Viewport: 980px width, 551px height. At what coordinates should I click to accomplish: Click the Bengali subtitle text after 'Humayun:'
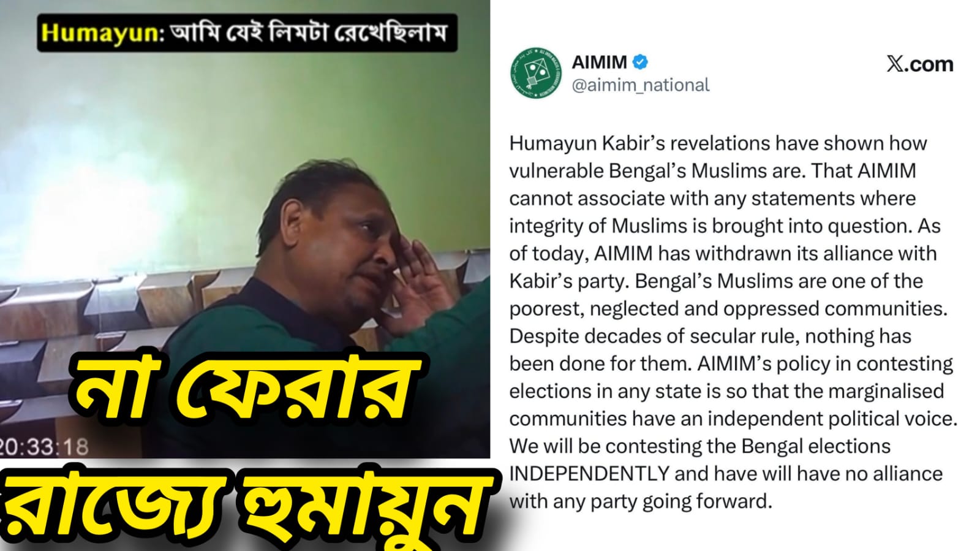(309, 32)
